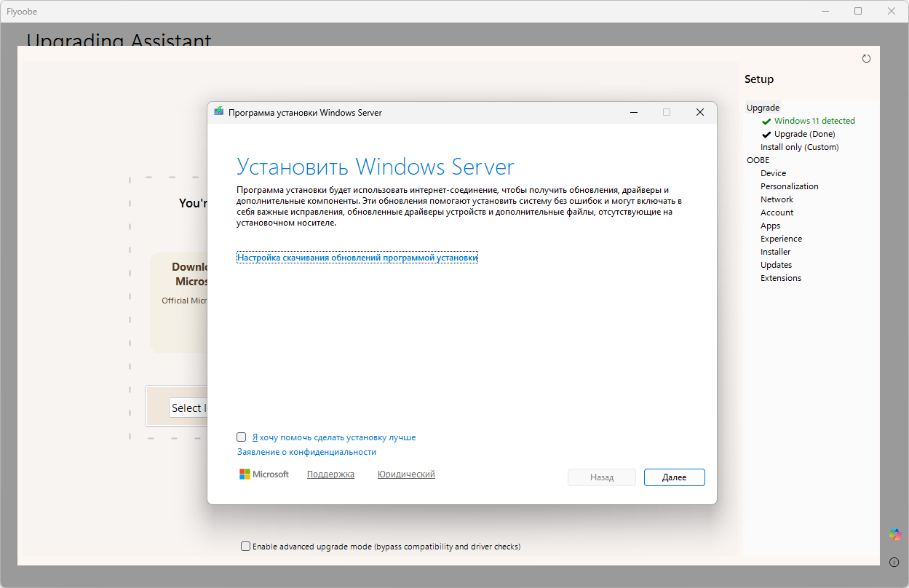
Task: Open the 'Настройка скачивания обновлений' link
Action: (x=357, y=258)
